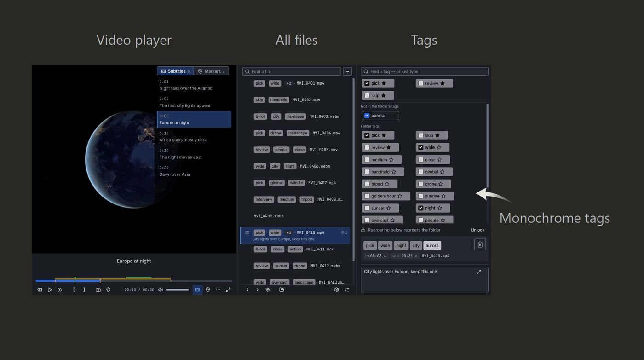Image resolution: width=644 pixels, height=360 pixels.
Task: Click the volume speaker icon
Action: click(161, 290)
